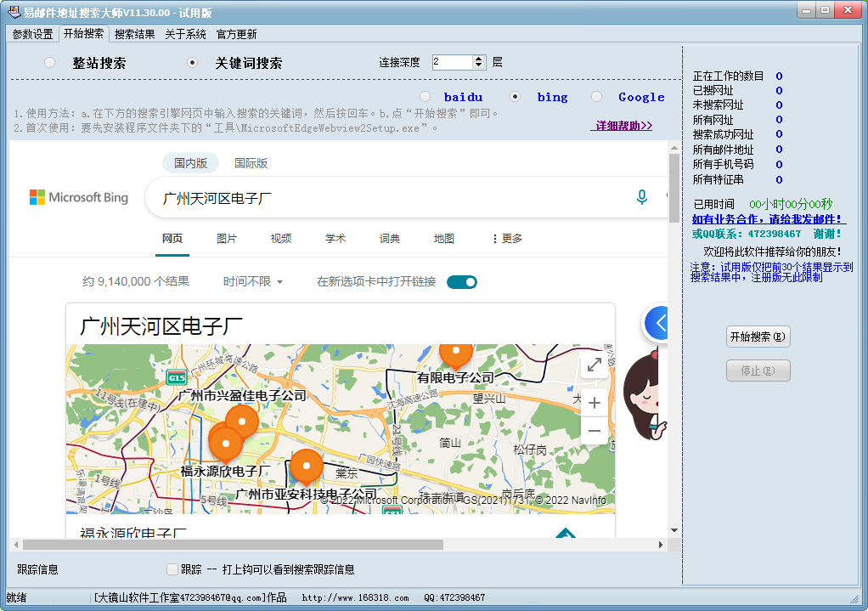Click map pin for 广州市亚安科技电子公司
The image size is (868, 611).
coord(306,466)
